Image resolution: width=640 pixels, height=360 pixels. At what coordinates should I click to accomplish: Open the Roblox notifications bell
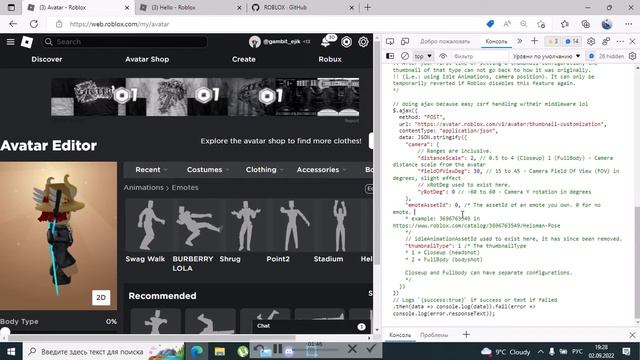click(x=326, y=41)
